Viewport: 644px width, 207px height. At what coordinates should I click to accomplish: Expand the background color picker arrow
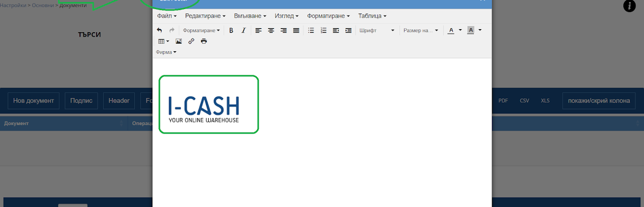pyautogui.click(x=480, y=31)
